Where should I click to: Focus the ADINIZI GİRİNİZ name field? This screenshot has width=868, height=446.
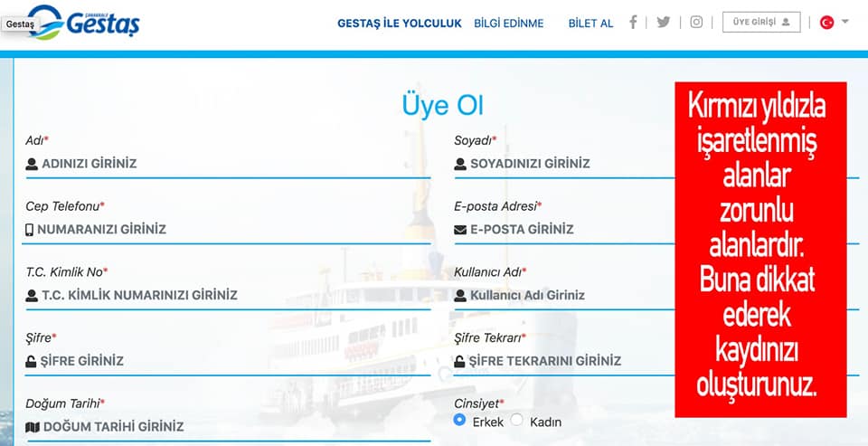point(228,164)
